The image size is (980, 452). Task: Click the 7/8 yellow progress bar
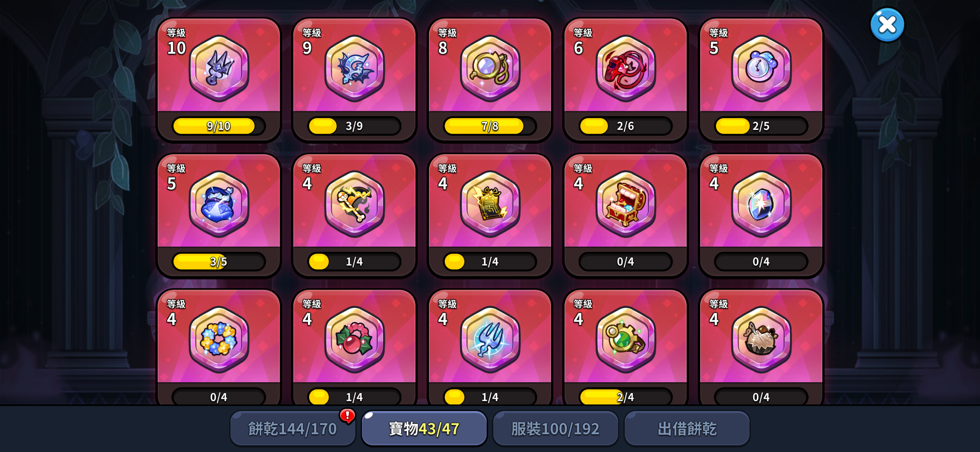pos(490,126)
